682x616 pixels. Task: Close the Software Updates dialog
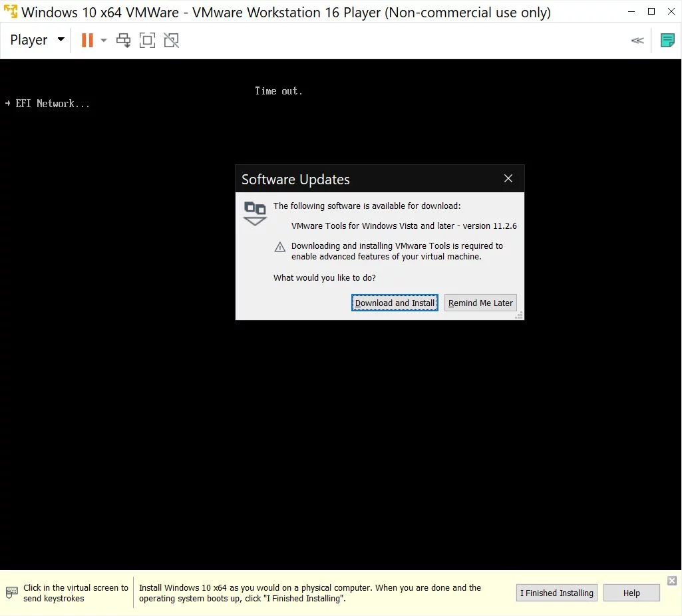pos(508,179)
